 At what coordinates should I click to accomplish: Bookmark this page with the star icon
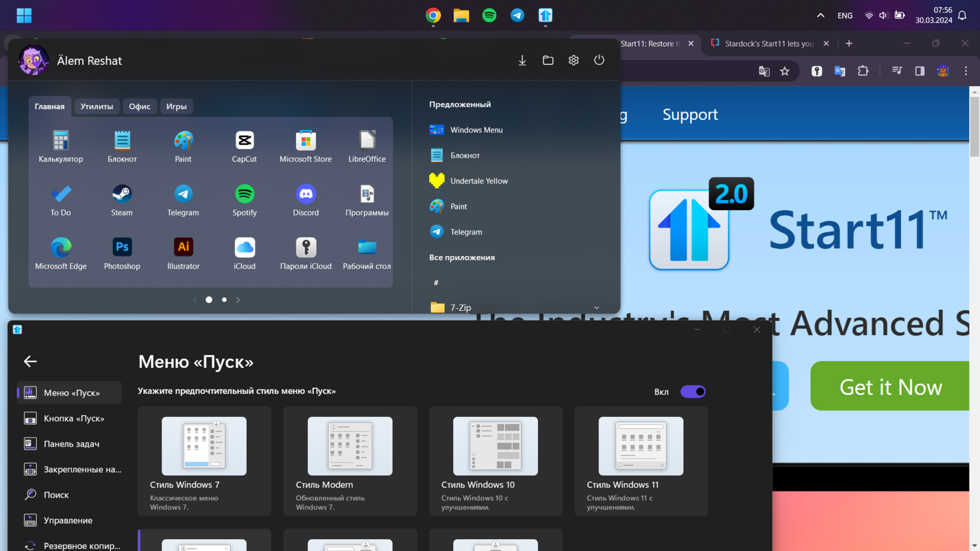click(785, 71)
